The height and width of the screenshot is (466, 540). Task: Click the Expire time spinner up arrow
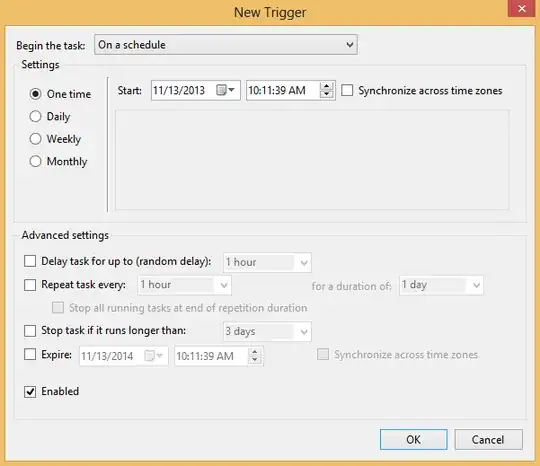[255, 352]
